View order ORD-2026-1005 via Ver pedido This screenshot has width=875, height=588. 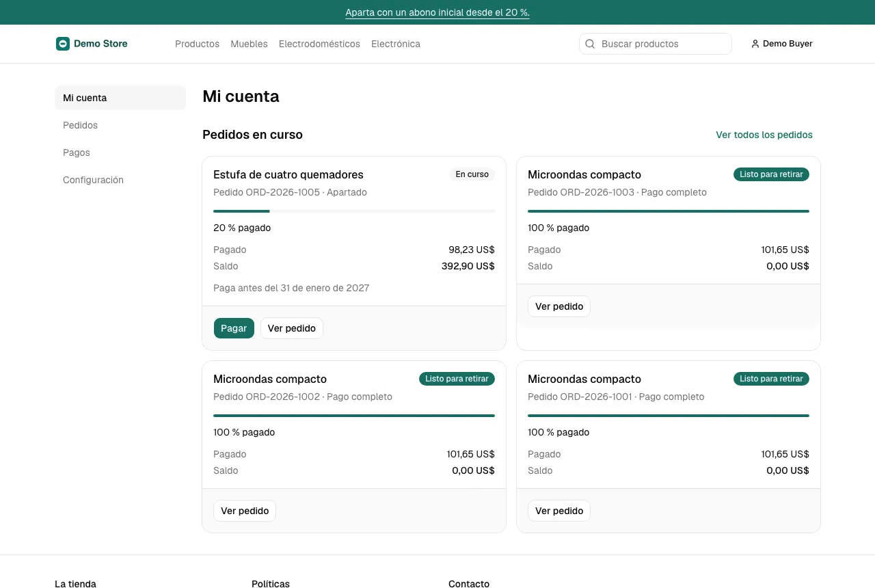(x=292, y=328)
